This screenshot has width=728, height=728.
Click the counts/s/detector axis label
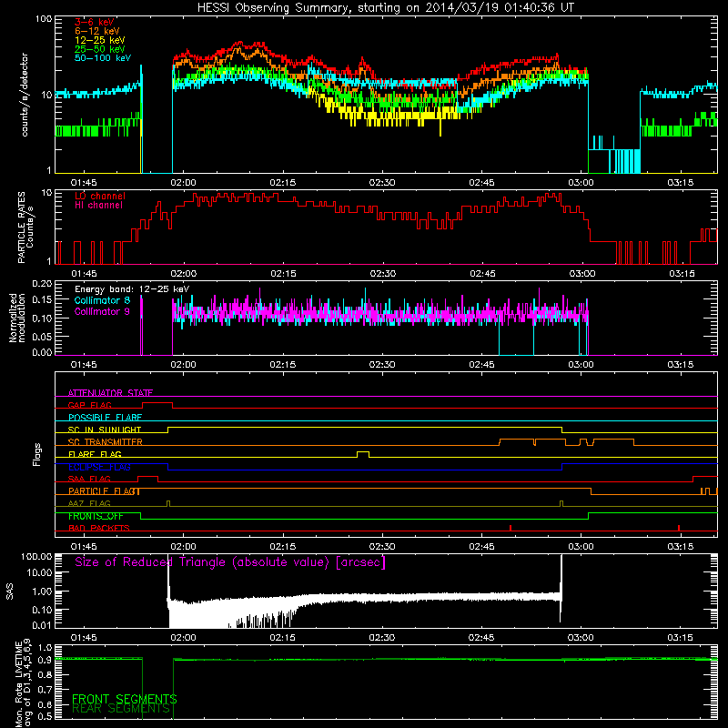pyautogui.click(x=25, y=95)
